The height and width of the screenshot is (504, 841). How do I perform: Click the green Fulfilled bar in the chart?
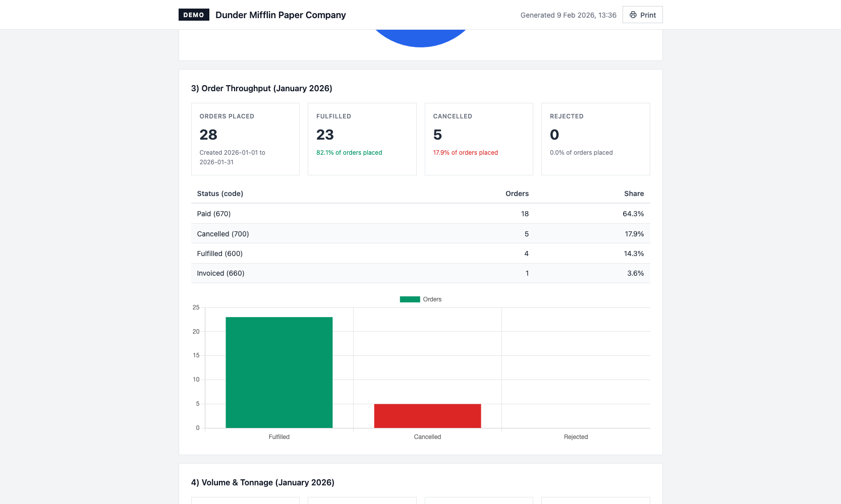[x=279, y=372]
